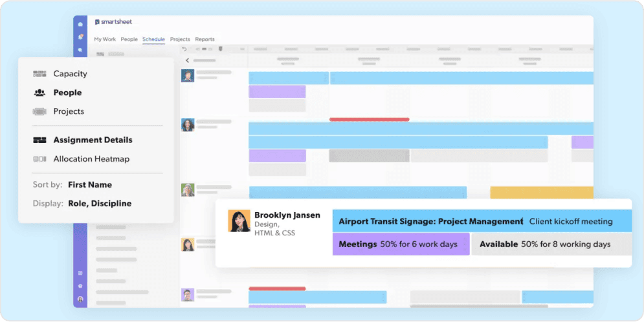
Task: Go to the Reports tab
Action: [x=205, y=39]
